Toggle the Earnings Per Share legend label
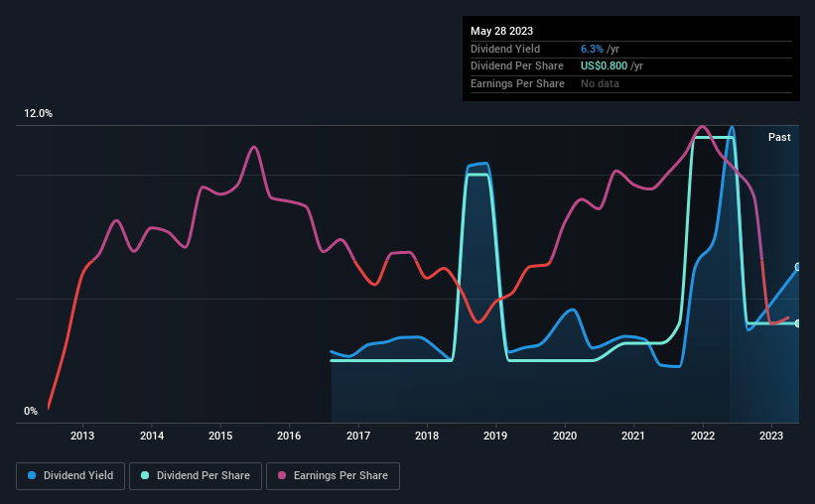 click(x=339, y=476)
